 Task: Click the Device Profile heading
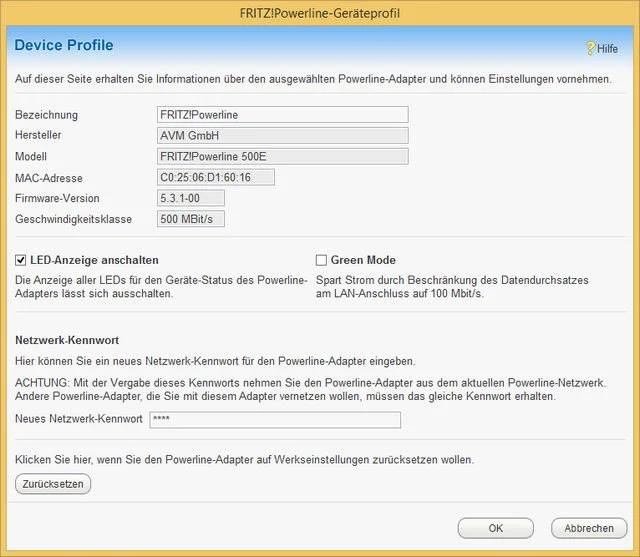pyautogui.click(x=64, y=45)
